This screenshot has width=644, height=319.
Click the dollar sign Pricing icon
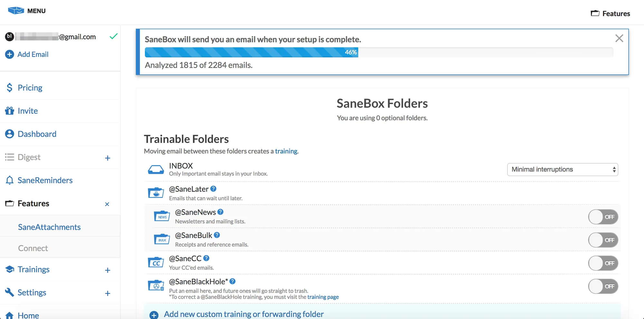tap(9, 88)
